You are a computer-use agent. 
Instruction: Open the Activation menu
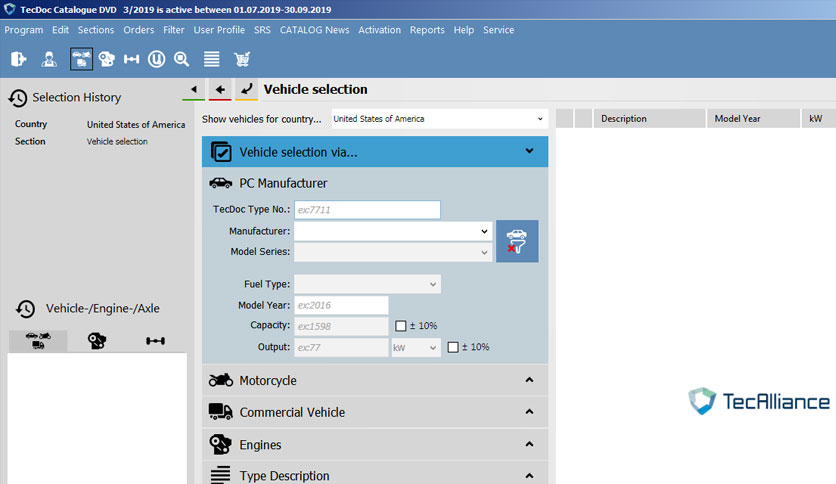[380, 30]
